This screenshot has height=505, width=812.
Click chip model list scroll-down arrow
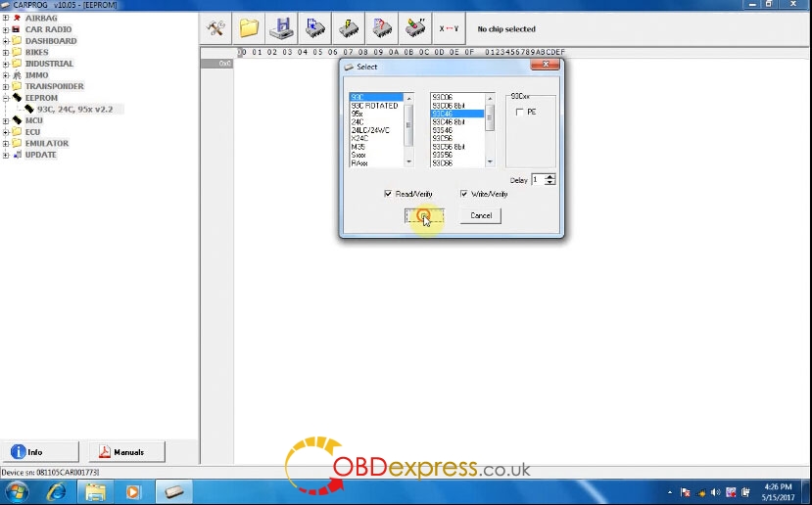point(490,161)
